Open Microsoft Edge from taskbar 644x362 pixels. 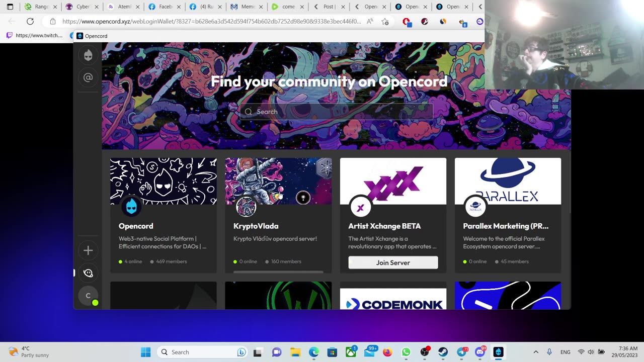click(313, 352)
